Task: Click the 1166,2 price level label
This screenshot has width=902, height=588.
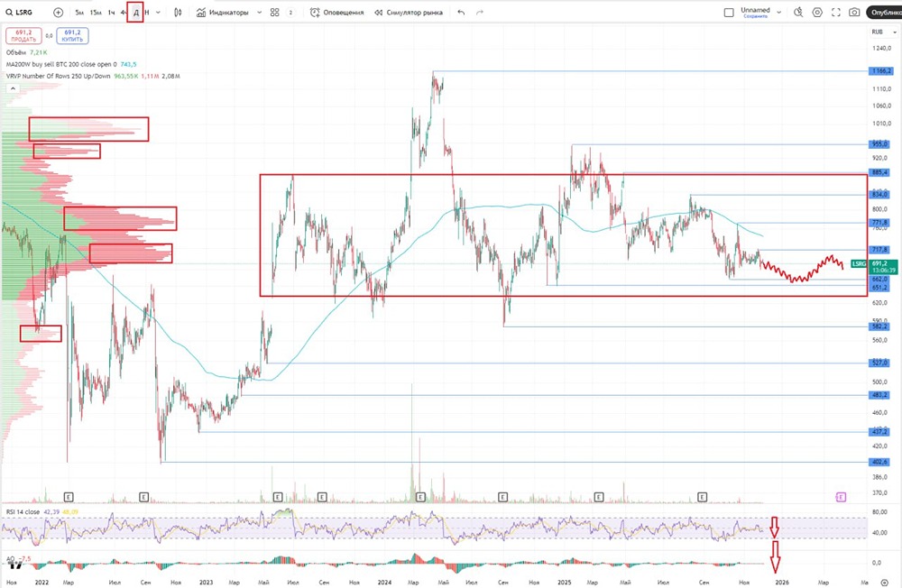Action: (880, 70)
